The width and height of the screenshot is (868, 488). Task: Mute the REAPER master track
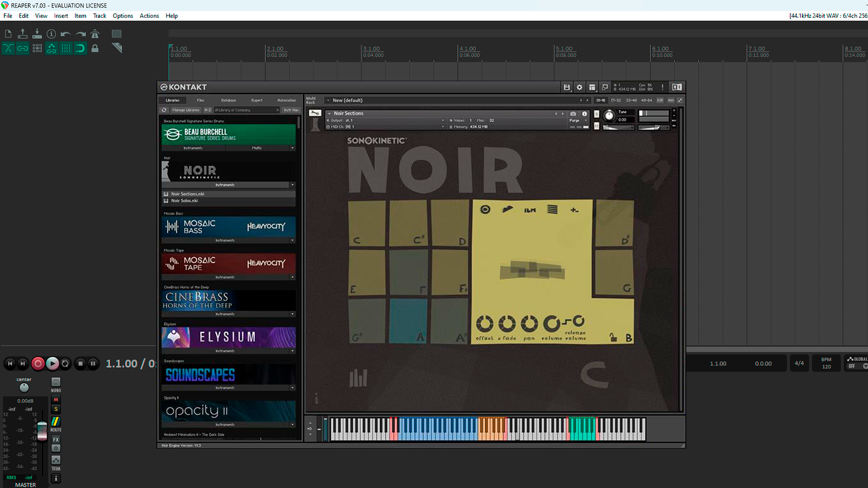[56, 400]
